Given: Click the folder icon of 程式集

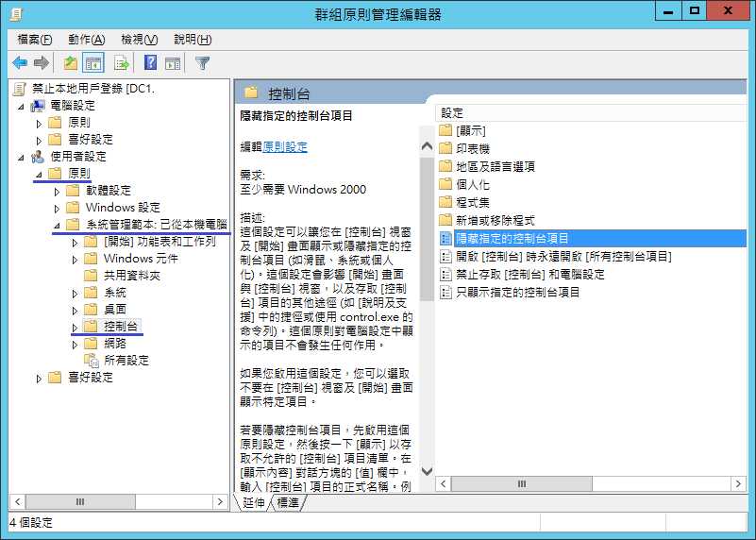Looking at the screenshot, I should coord(445,202).
